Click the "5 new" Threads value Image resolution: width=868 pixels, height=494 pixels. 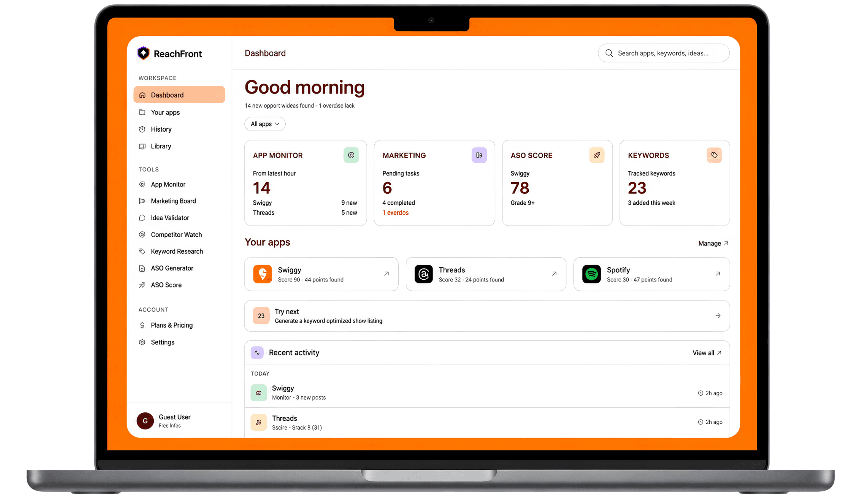349,213
